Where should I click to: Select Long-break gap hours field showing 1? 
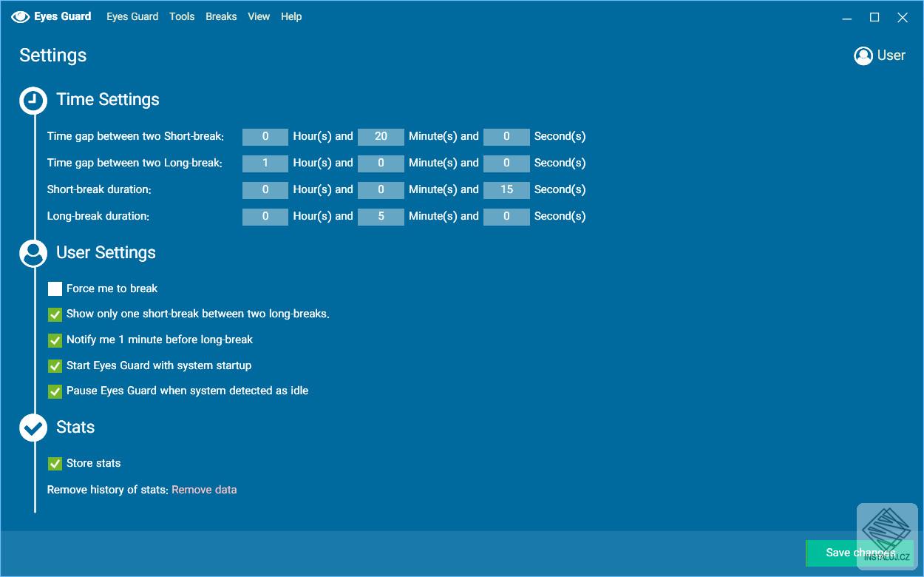[265, 163]
